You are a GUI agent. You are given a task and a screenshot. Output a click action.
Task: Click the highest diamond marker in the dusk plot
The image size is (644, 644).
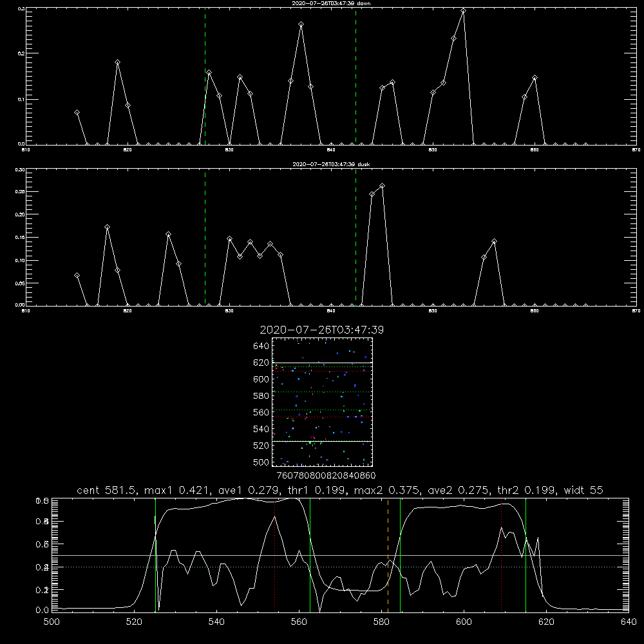click(x=382, y=186)
